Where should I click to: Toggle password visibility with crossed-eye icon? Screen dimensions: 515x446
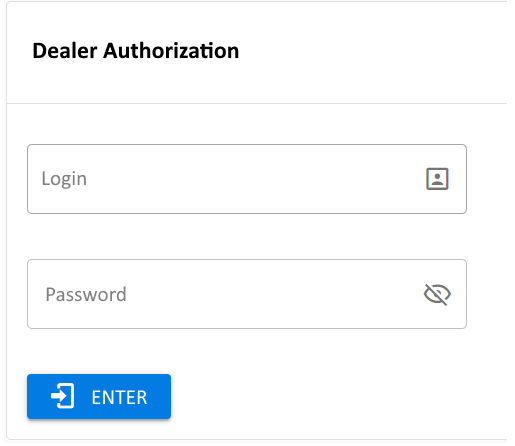coord(437,294)
